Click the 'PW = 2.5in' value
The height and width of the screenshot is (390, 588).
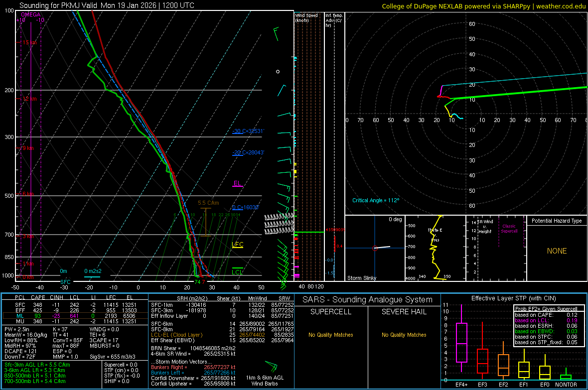(x=17, y=329)
